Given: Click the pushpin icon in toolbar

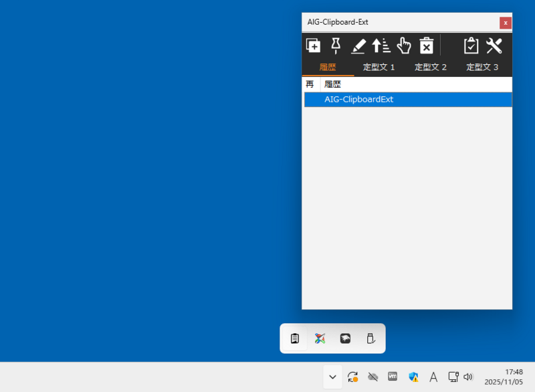Looking at the screenshot, I should coord(336,45).
